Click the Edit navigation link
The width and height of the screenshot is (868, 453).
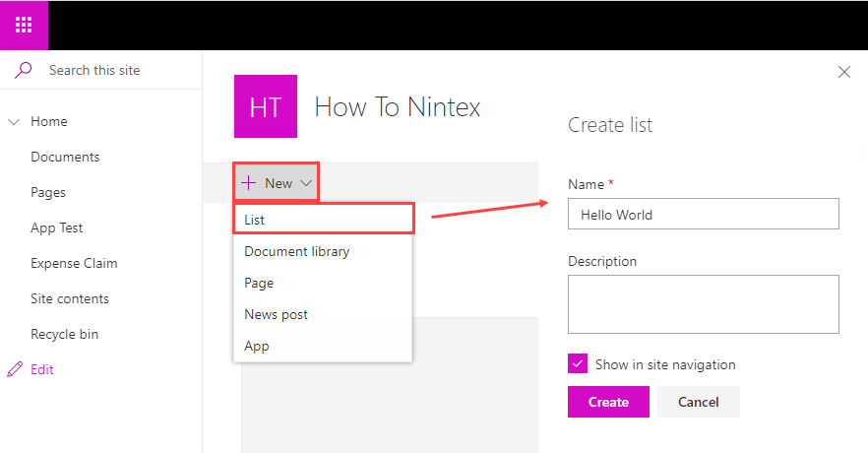click(42, 369)
